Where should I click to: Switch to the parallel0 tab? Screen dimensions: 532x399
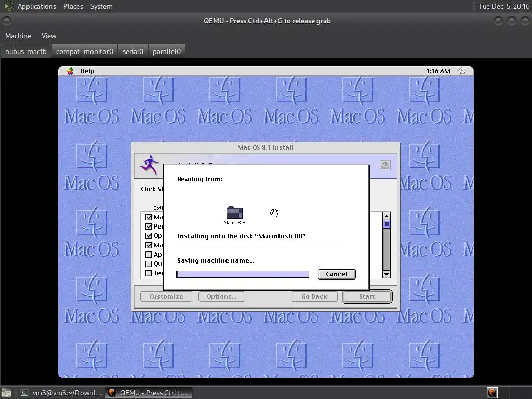(167, 51)
